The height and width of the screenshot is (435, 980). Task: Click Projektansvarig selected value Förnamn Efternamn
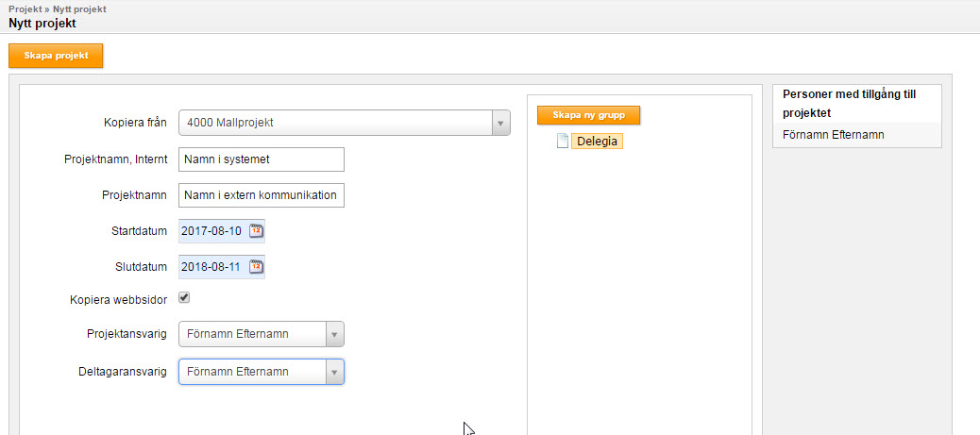(x=238, y=334)
